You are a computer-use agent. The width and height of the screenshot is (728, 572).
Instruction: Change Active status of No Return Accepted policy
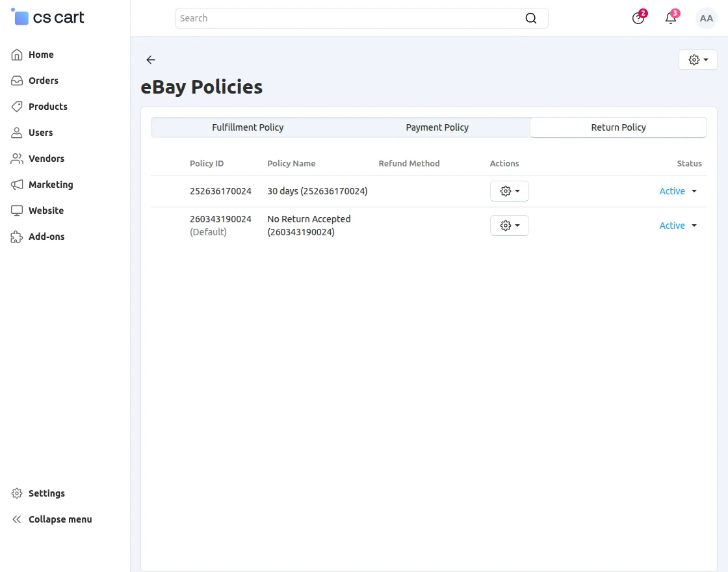pyautogui.click(x=678, y=225)
